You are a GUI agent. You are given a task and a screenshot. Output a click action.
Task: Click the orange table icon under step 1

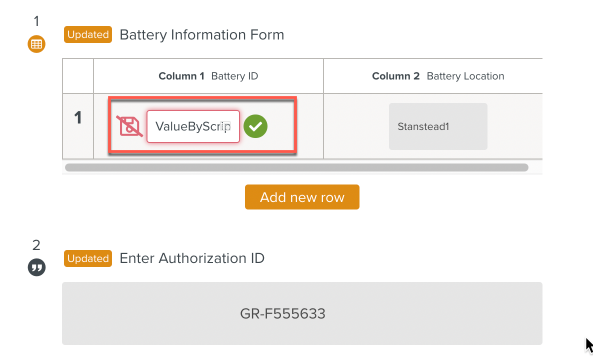click(x=36, y=44)
